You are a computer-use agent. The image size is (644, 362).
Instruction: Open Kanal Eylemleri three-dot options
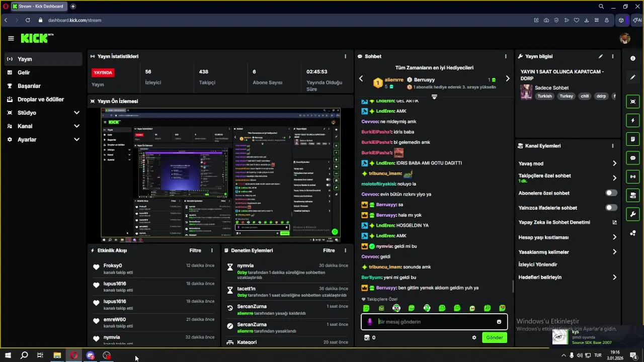point(612,146)
